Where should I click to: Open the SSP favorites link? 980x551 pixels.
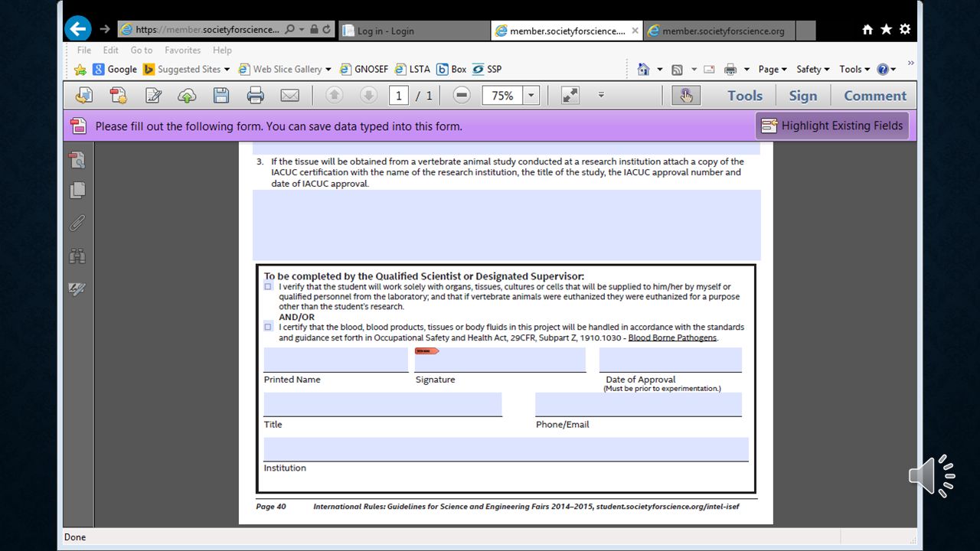point(487,69)
